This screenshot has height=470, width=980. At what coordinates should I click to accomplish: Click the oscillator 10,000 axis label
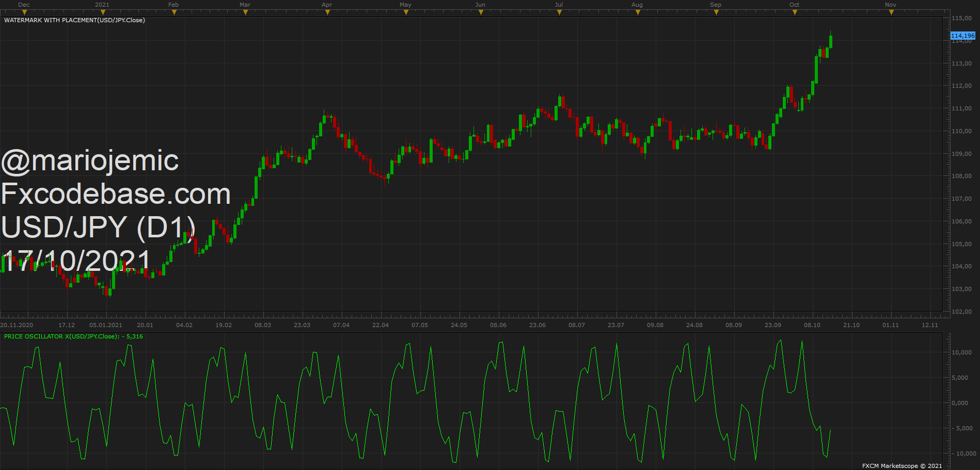[x=962, y=352]
